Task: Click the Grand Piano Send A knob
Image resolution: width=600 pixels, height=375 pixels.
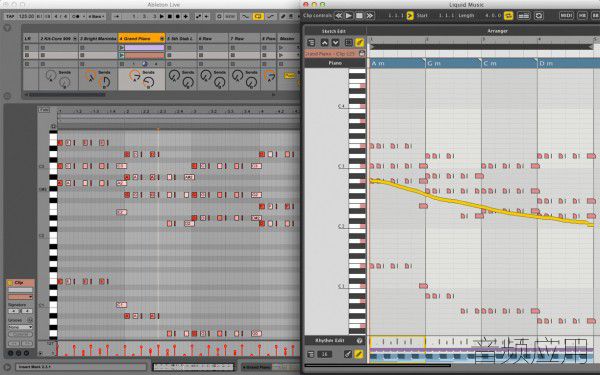Action: 135,76
